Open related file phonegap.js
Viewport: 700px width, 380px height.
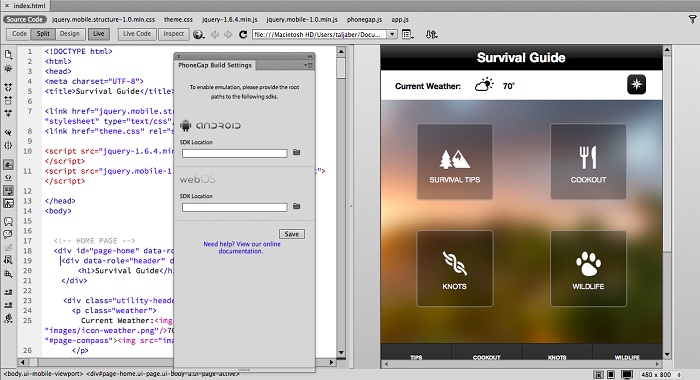pos(364,20)
